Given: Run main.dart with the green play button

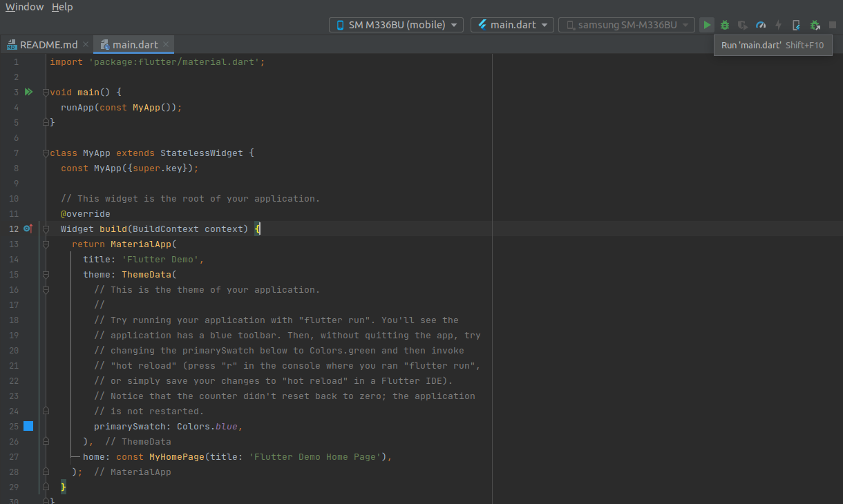Looking at the screenshot, I should tap(706, 25).
